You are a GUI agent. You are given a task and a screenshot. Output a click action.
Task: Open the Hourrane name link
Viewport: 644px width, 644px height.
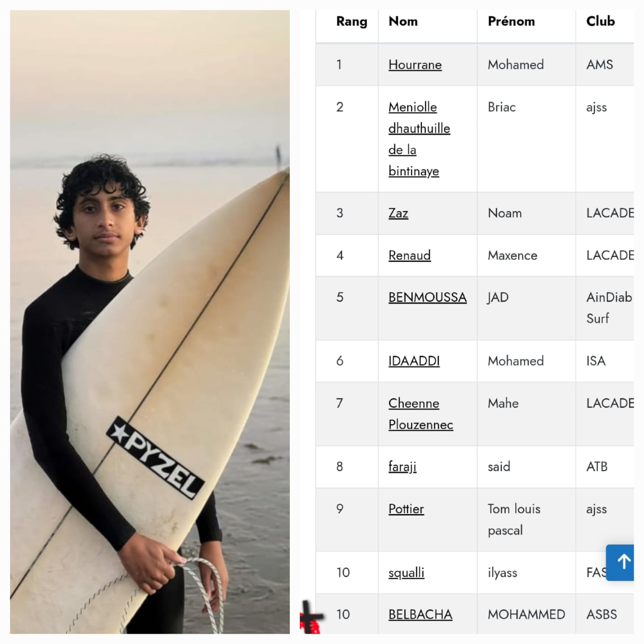415,65
